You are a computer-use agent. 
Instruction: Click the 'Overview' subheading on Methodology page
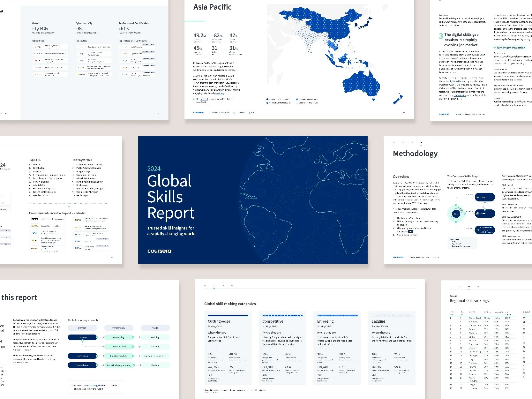(x=401, y=177)
